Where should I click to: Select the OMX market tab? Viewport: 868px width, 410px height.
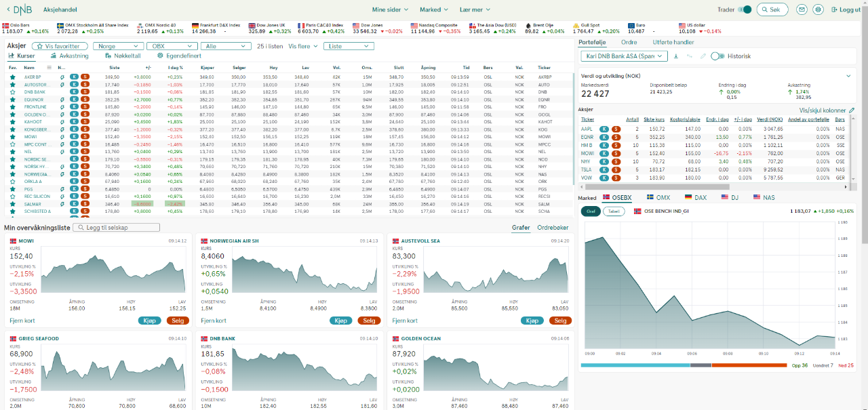[658, 197]
